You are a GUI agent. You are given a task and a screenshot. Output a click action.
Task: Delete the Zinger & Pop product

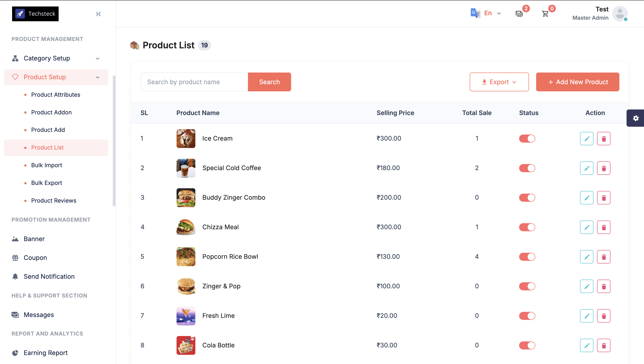pyautogui.click(x=603, y=286)
